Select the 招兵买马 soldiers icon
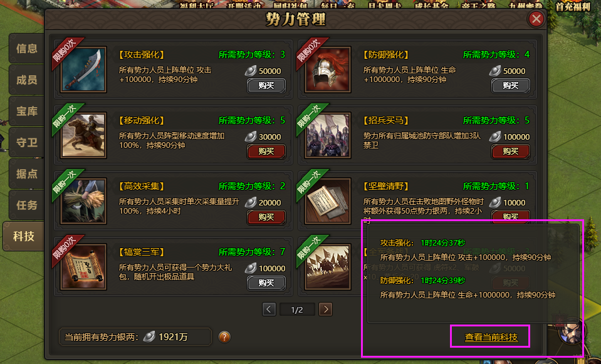The image size is (601, 364). click(x=328, y=135)
